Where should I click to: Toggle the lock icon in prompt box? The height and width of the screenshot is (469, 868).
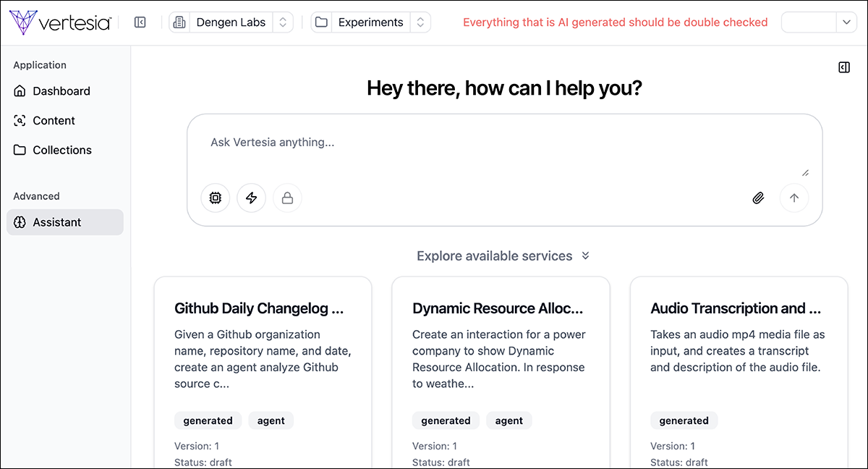(287, 198)
